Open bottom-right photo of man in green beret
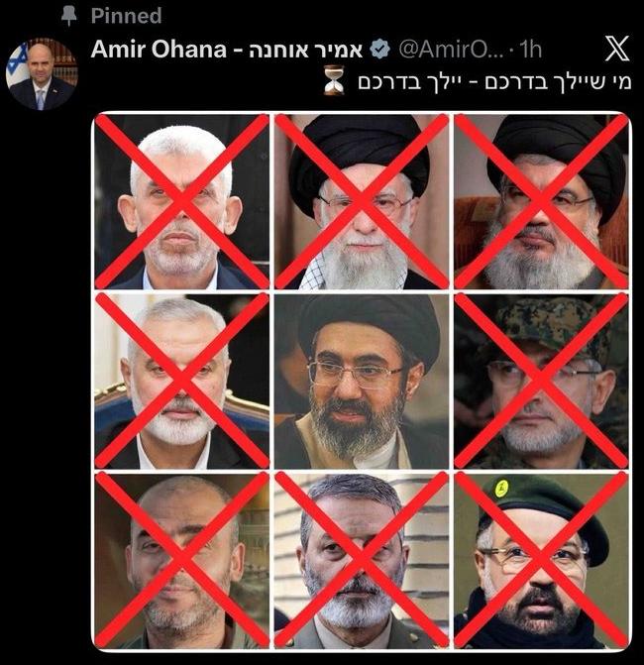Image resolution: width=644 pixels, height=665 pixels. tap(541, 561)
